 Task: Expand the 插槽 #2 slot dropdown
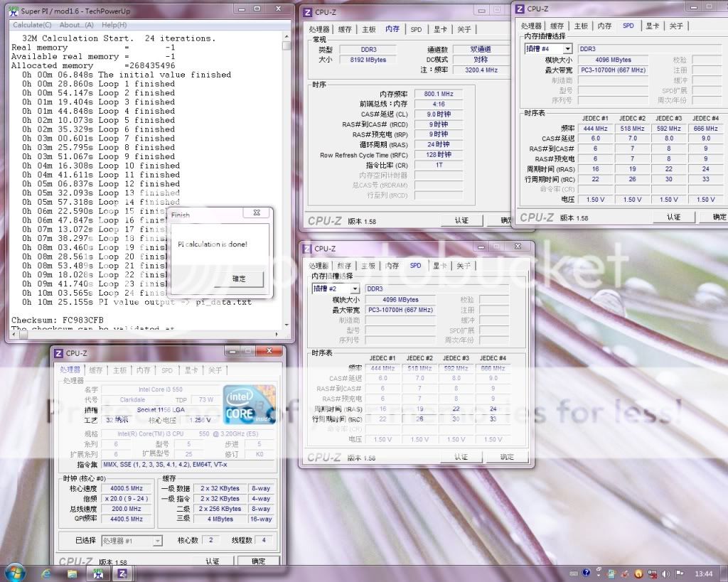[x=354, y=289]
